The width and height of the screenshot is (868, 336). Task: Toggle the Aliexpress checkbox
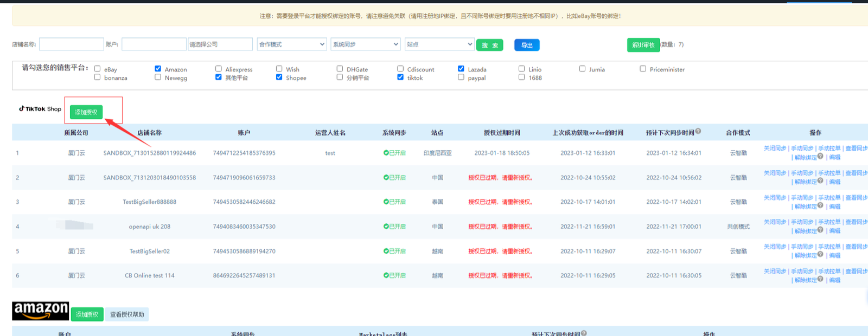pos(219,69)
